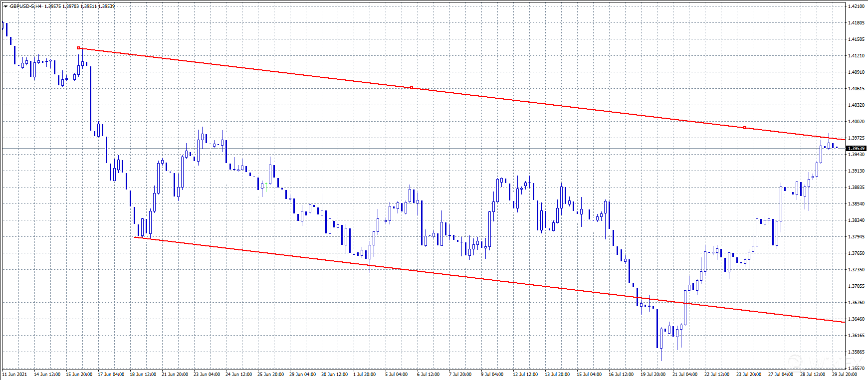
Task: Click the 1.36165 price axis label
Action: click(x=856, y=336)
